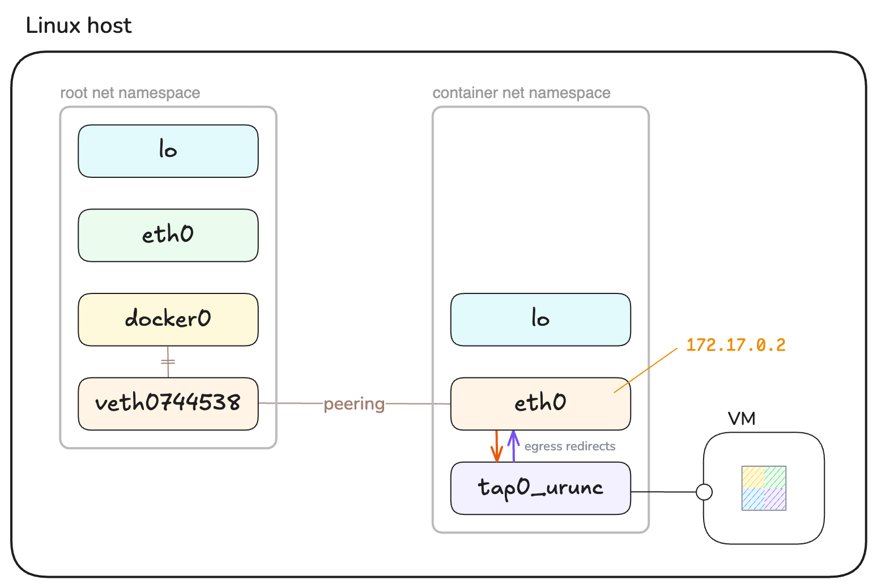Click the egress redirects text label
The height and width of the screenshot is (588, 877).
pyautogui.click(x=569, y=446)
